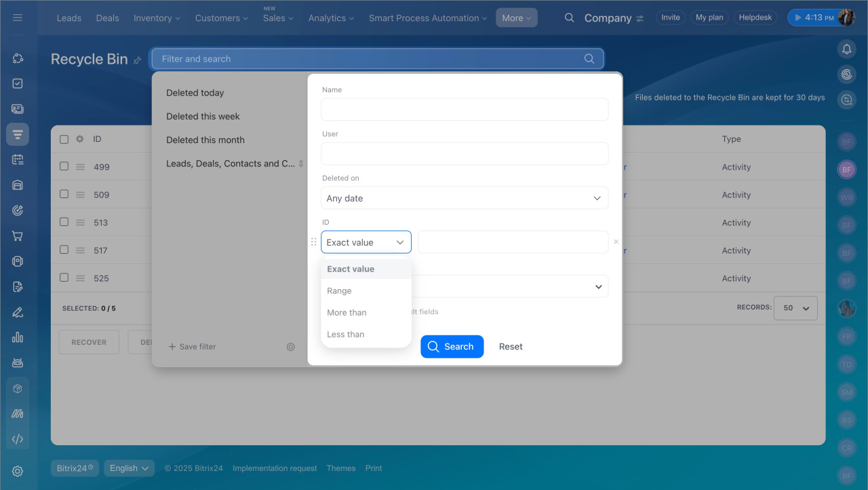This screenshot has height=490, width=868.
Task: Click into the Name input field
Action: (465, 109)
